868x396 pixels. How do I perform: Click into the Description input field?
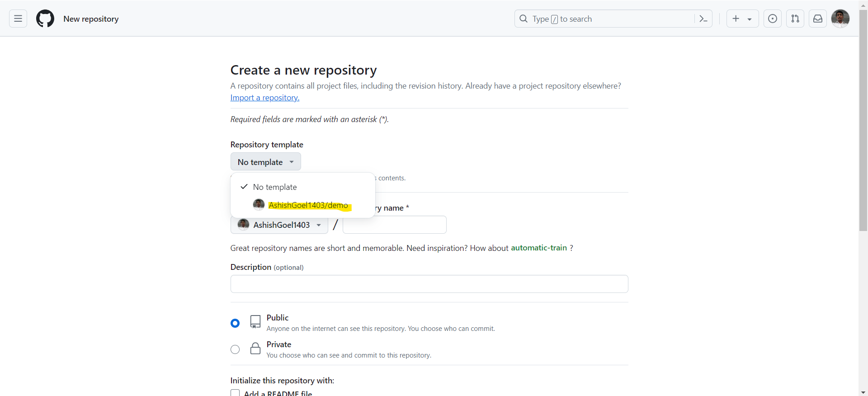(429, 284)
